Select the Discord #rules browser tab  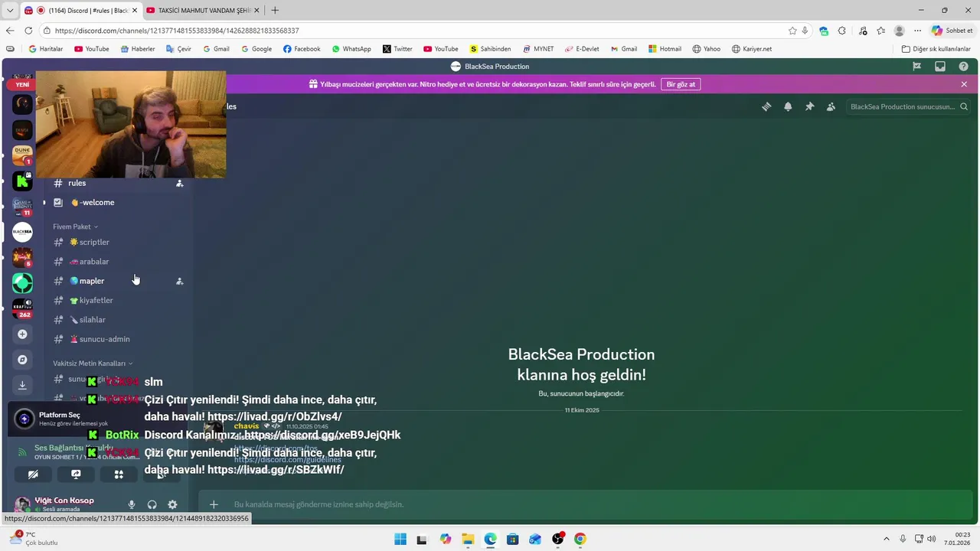pyautogui.click(x=80, y=10)
